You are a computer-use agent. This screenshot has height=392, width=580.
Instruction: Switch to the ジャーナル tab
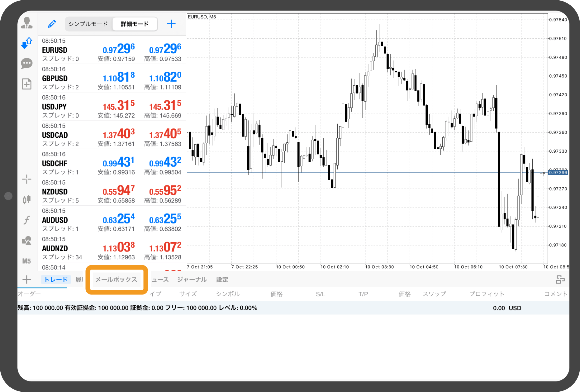[x=192, y=280]
